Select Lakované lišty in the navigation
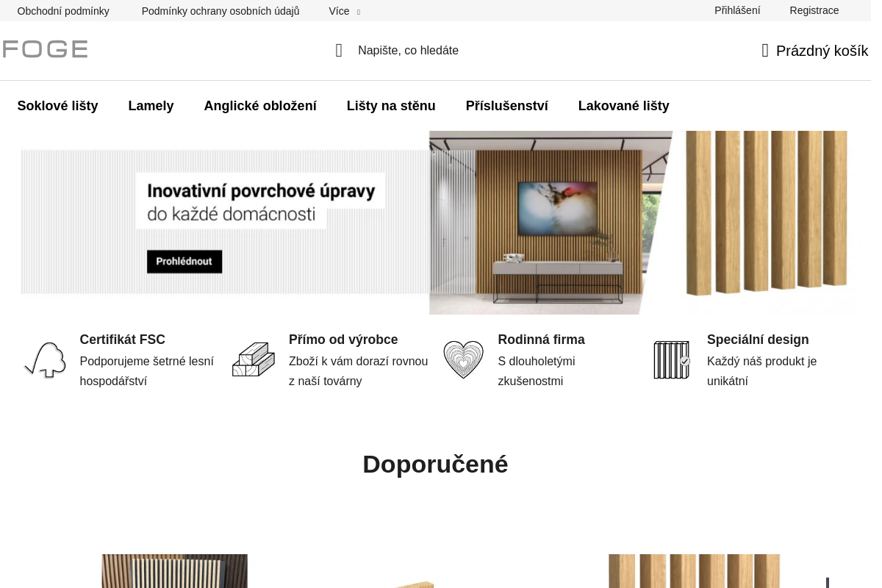 coord(624,106)
